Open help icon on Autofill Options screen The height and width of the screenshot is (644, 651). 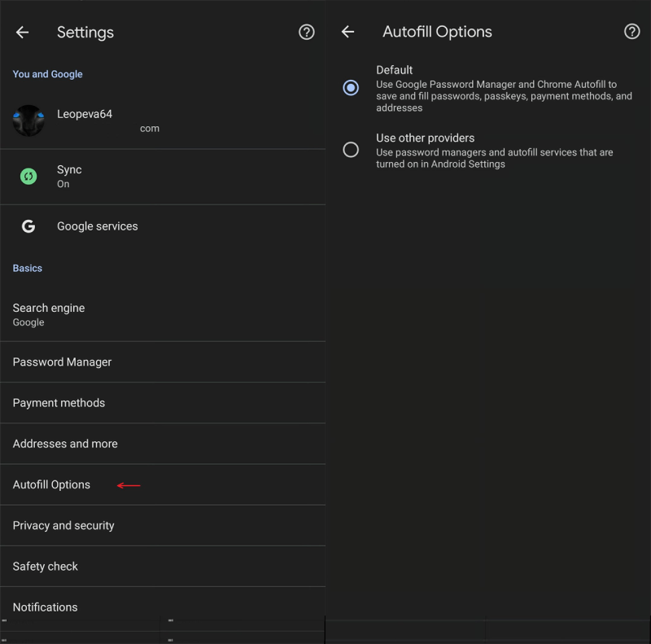pos(631,32)
